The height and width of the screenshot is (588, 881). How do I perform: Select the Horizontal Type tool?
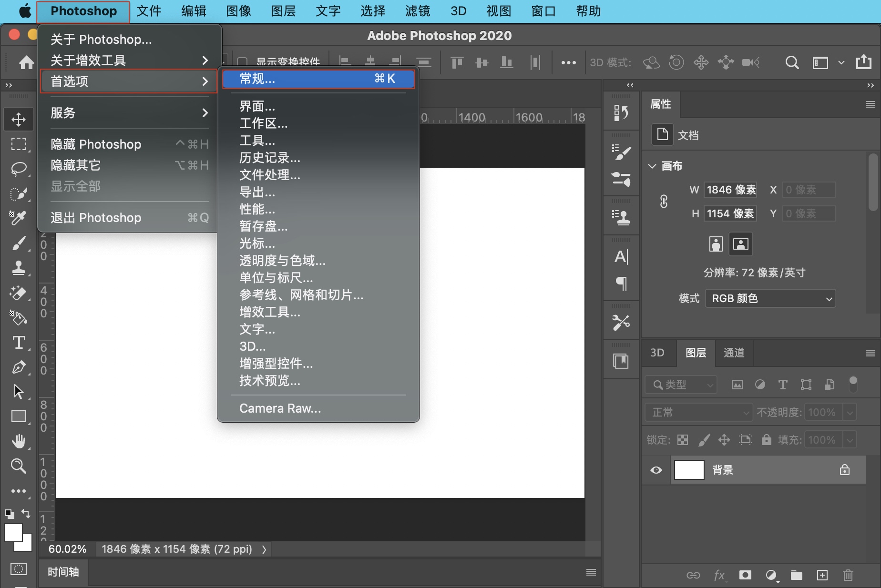pos(19,342)
